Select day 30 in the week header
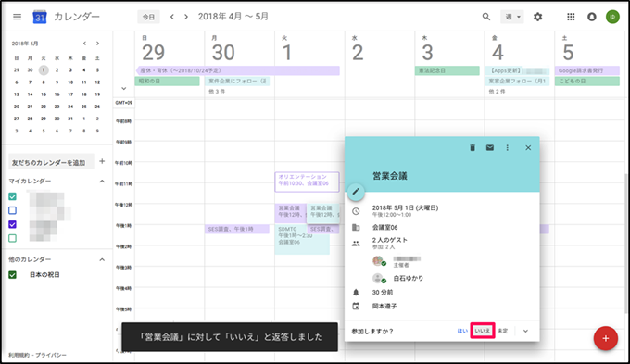The height and width of the screenshot is (364, 630). [x=223, y=53]
